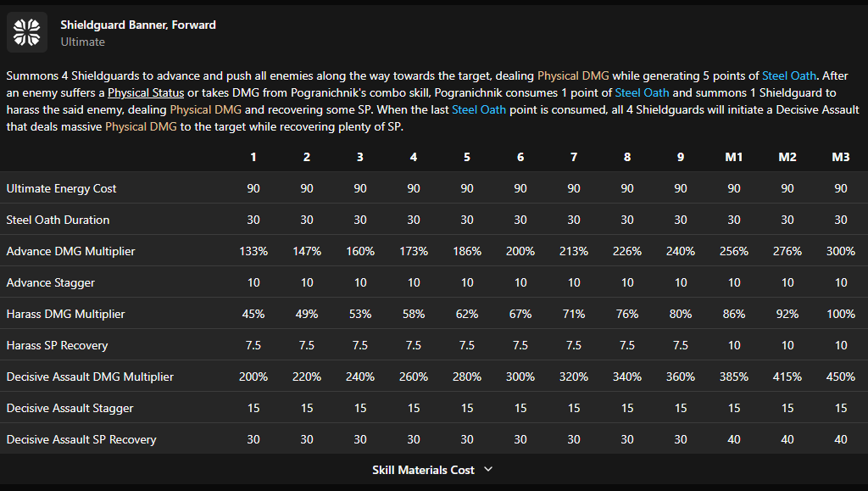Click the Advance DMG Multiplier row label

pyautogui.click(x=71, y=251)
